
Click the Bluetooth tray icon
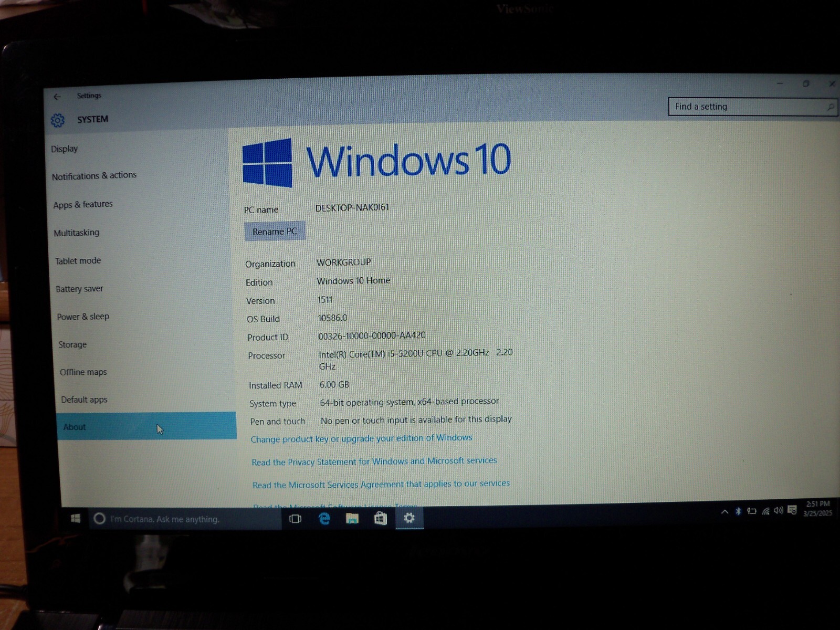click(738, 511)
